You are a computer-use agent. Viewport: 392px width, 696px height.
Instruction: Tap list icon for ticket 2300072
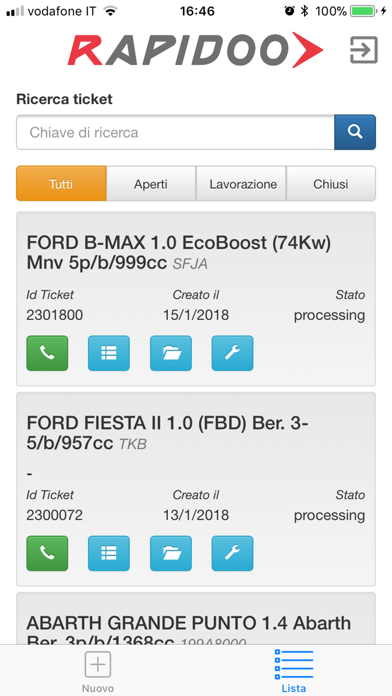click(x=109, y=553)
